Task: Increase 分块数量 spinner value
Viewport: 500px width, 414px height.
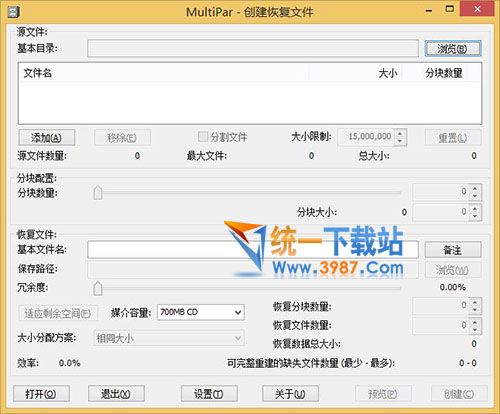Action: click(x=475, y=188)
